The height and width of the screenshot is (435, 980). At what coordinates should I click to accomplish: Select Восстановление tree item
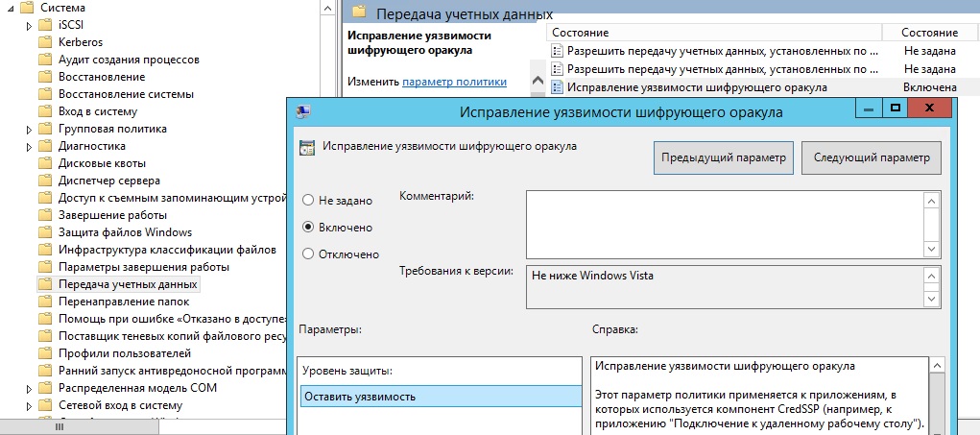(x=101, y=77)
